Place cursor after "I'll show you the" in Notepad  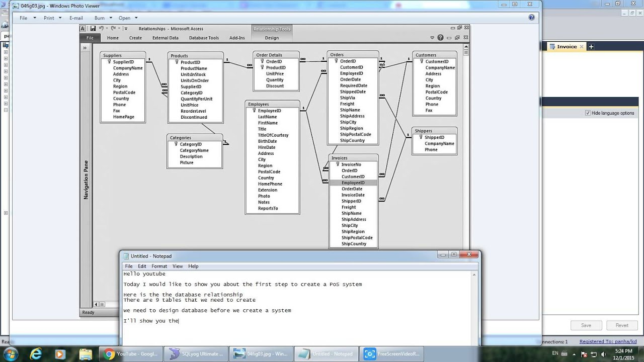tap(179, 321)
